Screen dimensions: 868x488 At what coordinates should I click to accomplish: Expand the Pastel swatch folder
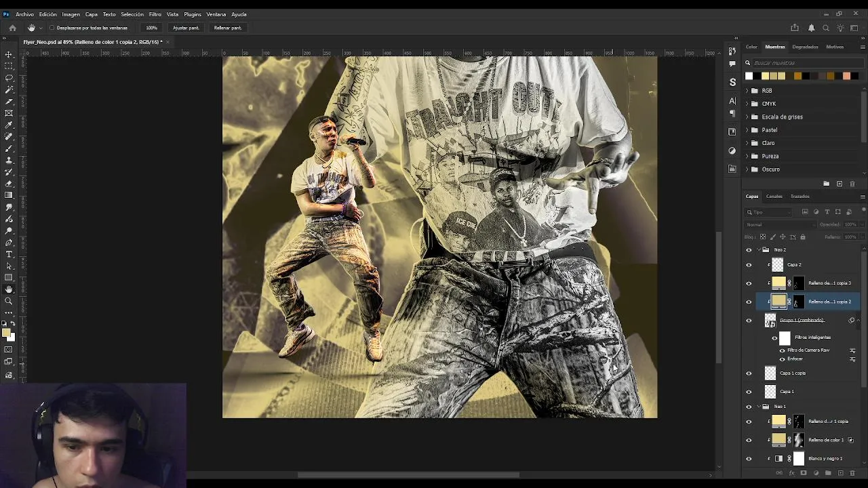tap(747, 130)
